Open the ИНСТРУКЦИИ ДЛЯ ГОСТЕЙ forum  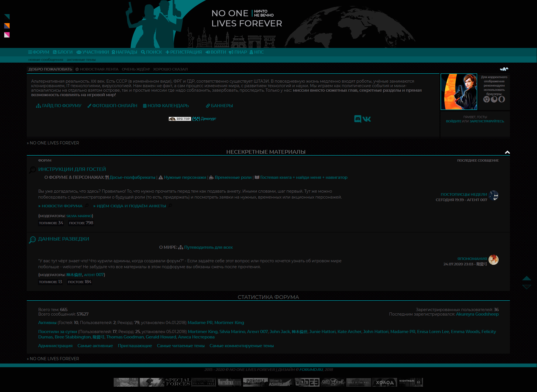(x=72, y=169)
